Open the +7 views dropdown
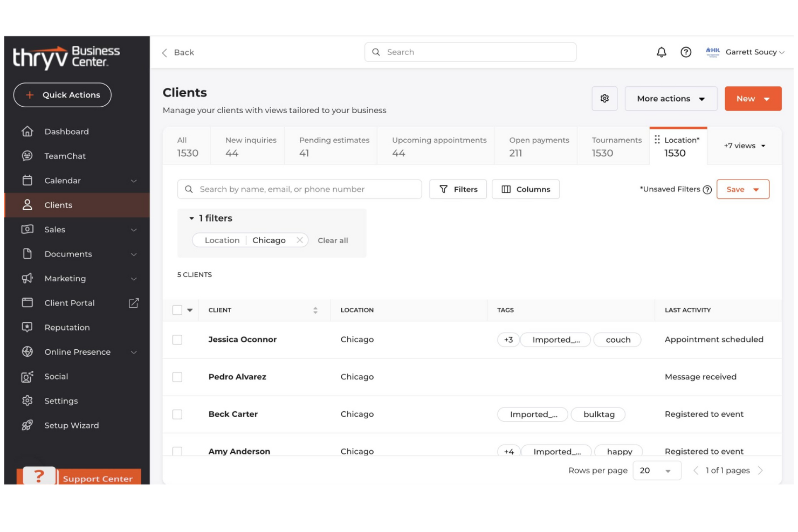Viewport: 798px width, 532px height. (x=744, y=146)
